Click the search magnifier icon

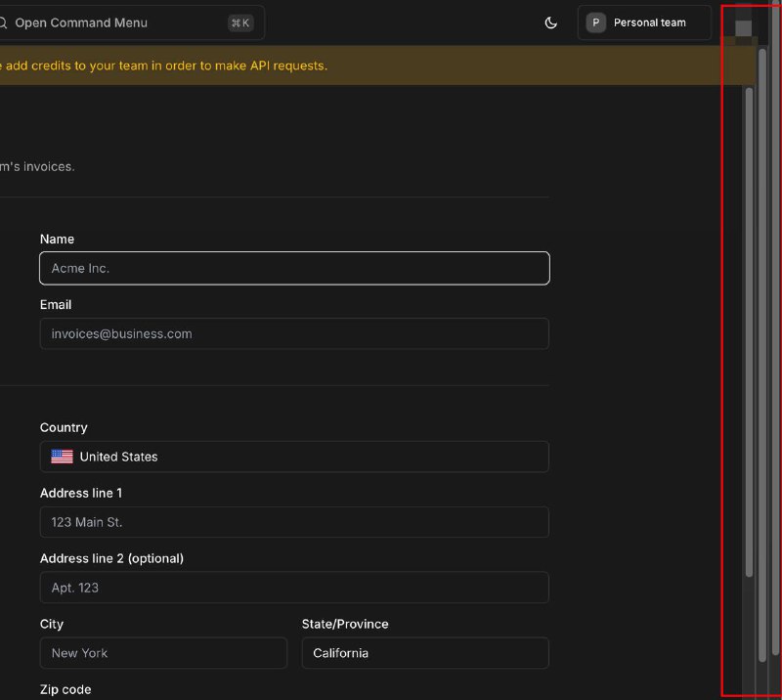[x=3, y=22]
